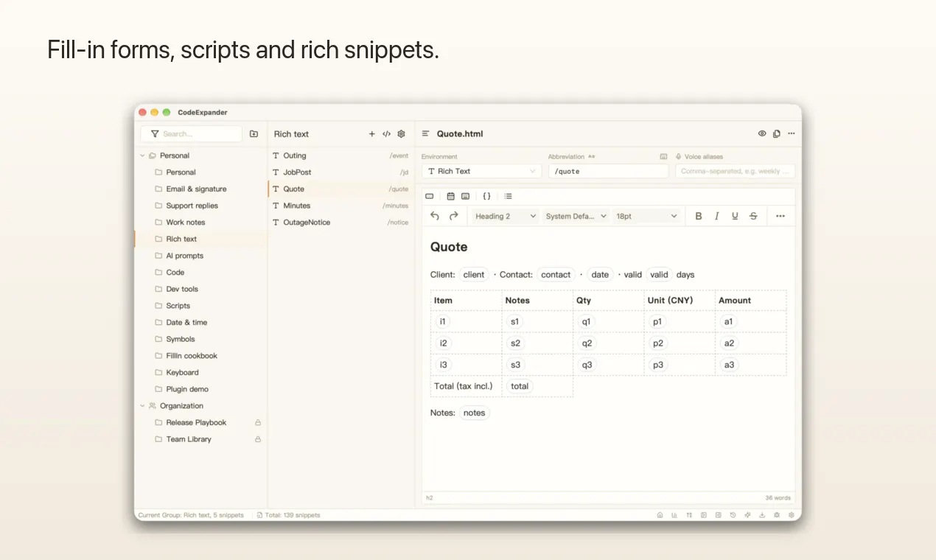Toggle italic formatting

716,216
